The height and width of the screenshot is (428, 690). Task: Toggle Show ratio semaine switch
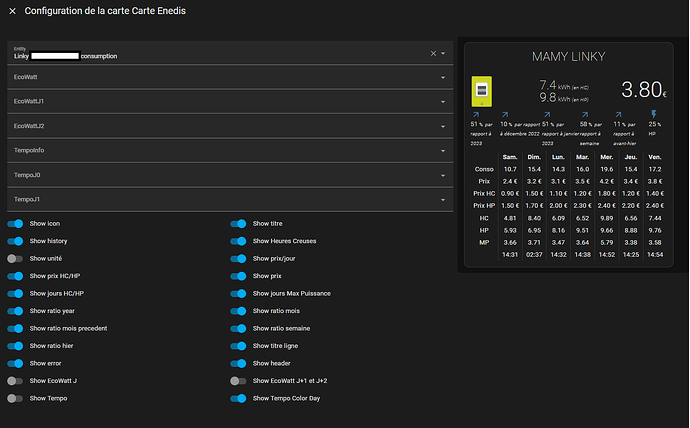(238, 329)
